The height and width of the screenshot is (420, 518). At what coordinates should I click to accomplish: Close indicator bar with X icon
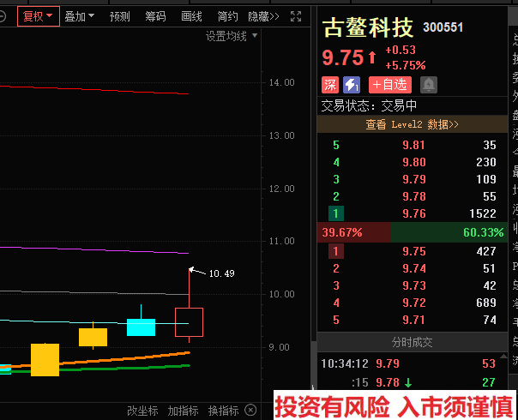pos(250,411)
